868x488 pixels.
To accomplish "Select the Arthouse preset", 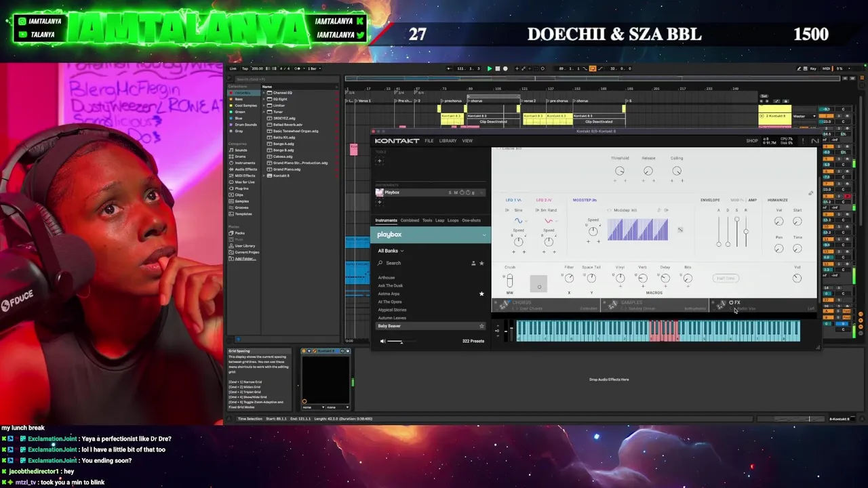I will [x=387, y=278].
